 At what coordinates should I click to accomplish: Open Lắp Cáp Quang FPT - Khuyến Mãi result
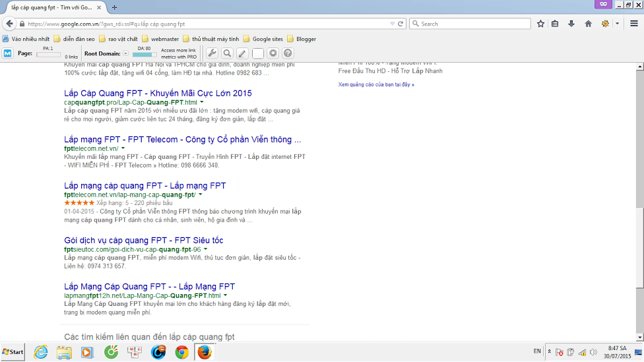pyautogui.click(x=158, y=93)
